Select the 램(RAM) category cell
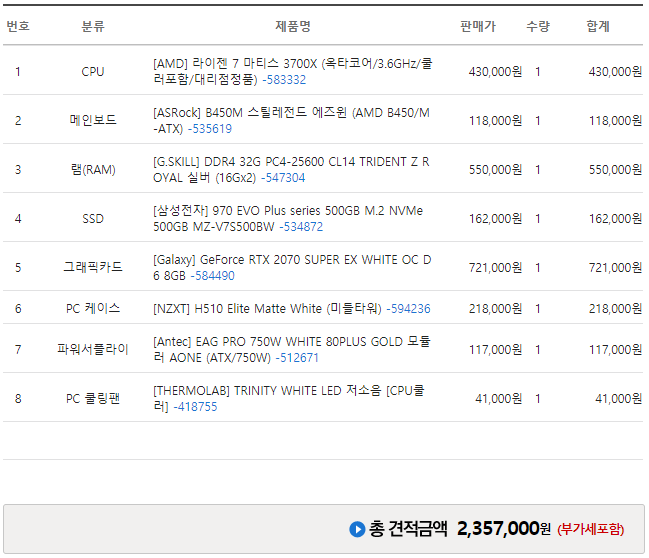 [93, 169]
